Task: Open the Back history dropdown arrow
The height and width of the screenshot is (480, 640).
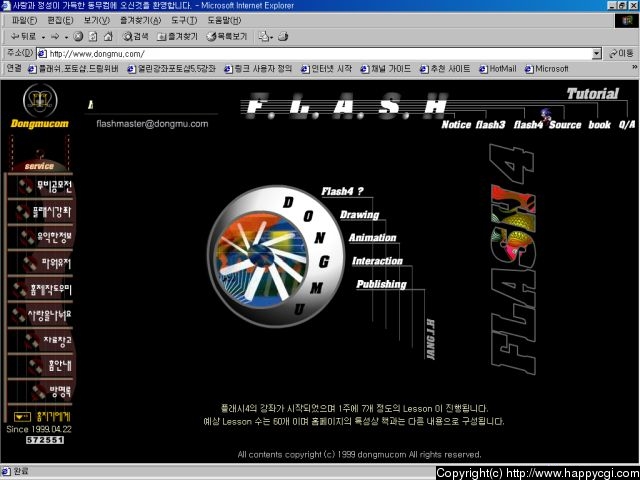Action: click(x=43, y=37)
